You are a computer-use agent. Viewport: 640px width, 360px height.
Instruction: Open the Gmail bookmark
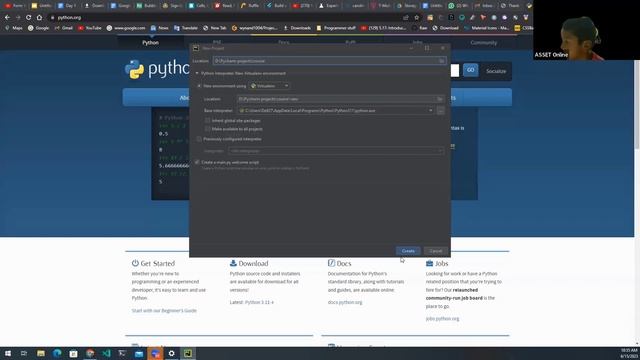(x=63, y=28)
